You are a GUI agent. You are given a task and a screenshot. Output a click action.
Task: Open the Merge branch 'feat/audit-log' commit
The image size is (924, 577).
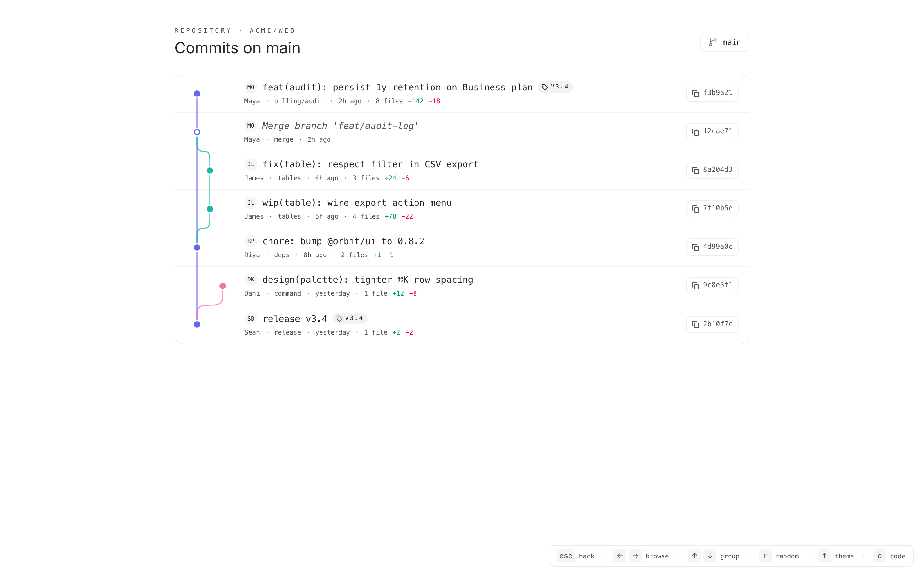coord(340,126)
